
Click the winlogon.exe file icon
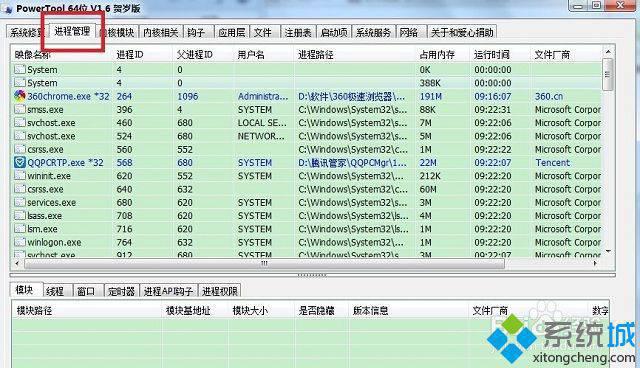point(20,242)
